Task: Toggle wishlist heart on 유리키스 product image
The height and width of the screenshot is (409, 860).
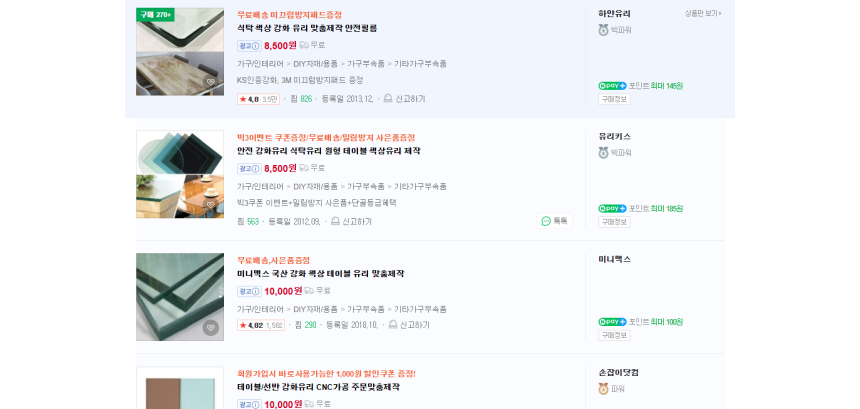Action: (211, 205)
